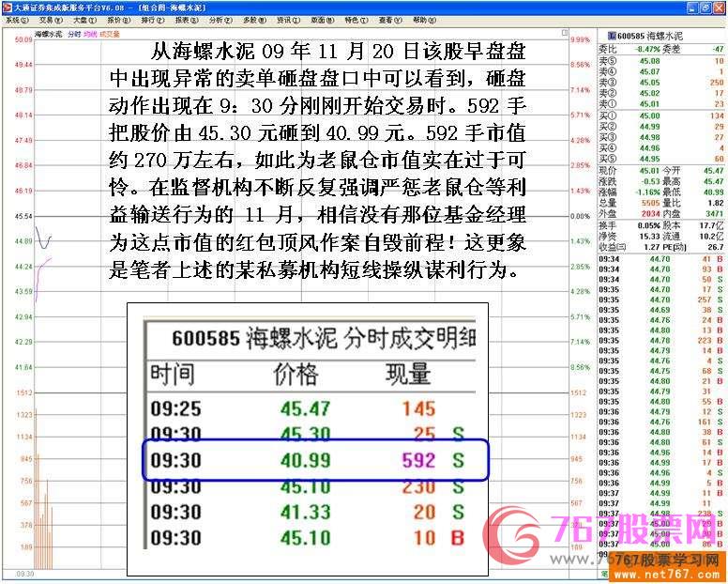Close the 大通证券 window
The width and height of the screenshot is (728, 584).
(718, 8)
